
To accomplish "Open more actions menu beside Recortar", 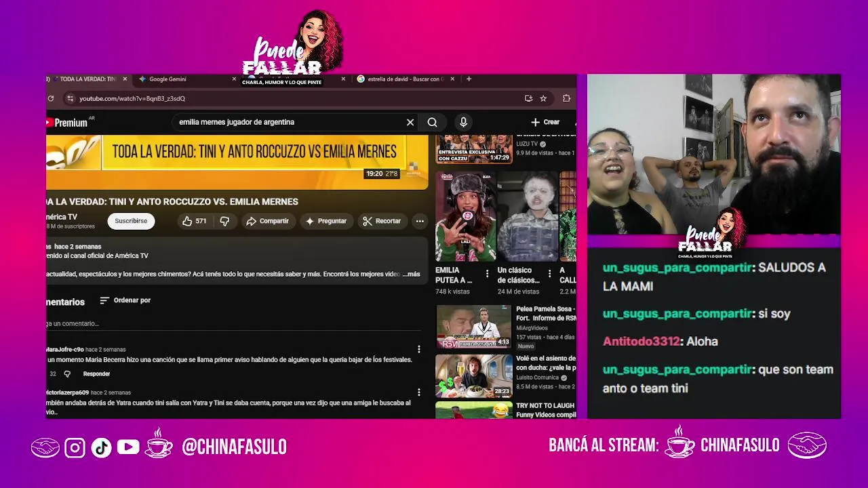I will 420,221.
